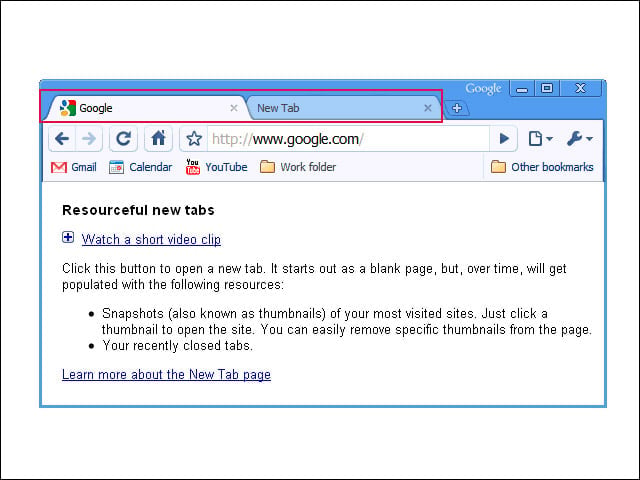This screenshot has height=480, width=640.
Task: Click the Go play arrow beside address bar
Action: pos(504,139)
